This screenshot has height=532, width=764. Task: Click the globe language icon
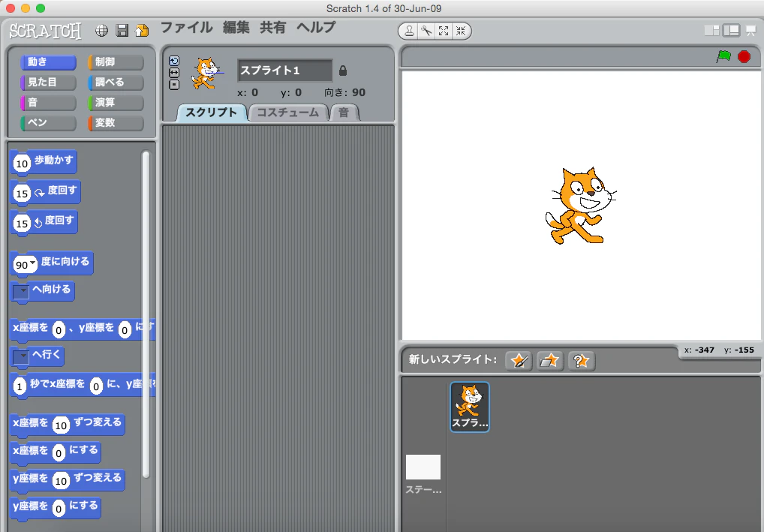pyautogui.click(x=101, y=31)
